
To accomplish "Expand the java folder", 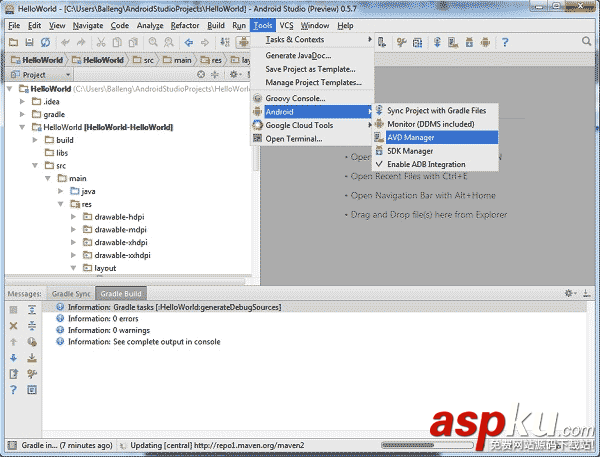I will [x=60, y=191].
